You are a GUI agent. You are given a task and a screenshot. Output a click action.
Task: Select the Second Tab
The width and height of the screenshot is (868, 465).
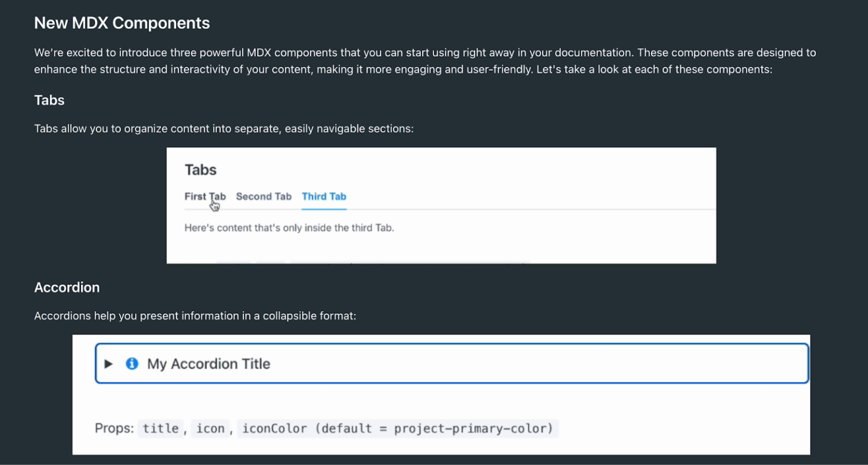pos(263,196)
